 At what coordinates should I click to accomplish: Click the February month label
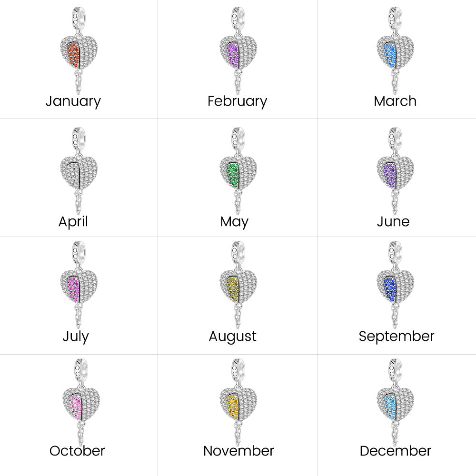237,101
